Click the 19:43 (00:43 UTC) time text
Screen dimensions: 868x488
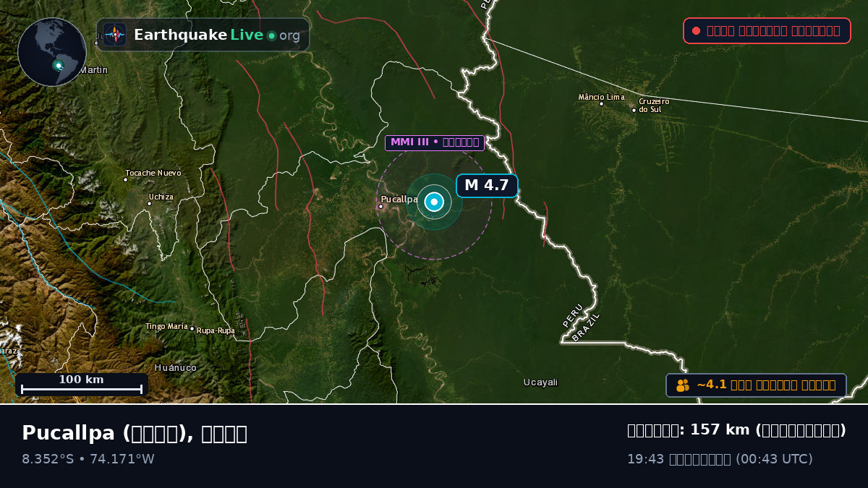(720, 459)
